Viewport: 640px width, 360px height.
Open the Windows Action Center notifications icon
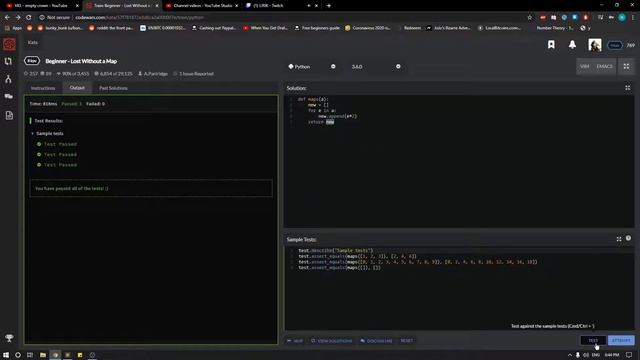[629, 355]
